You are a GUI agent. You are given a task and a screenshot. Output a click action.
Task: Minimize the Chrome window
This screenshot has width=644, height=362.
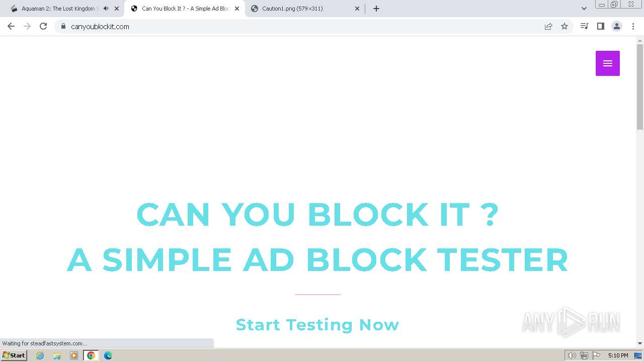coord(601,5)
